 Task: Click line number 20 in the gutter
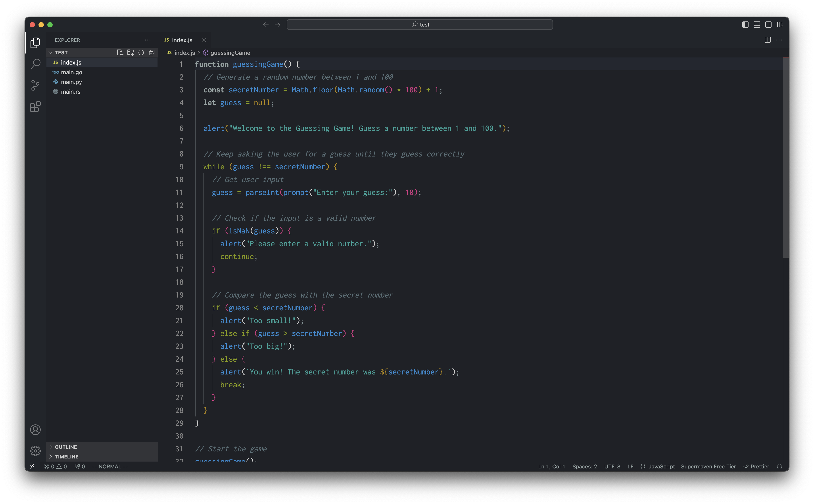tap(179, 308)
